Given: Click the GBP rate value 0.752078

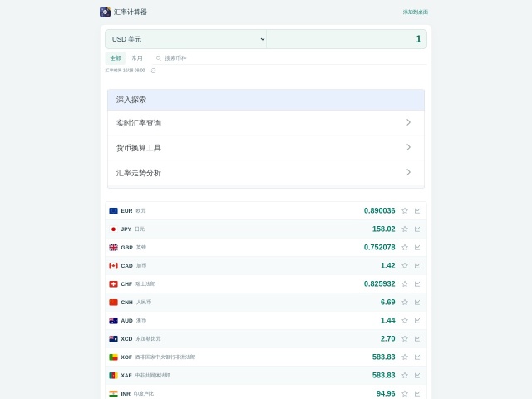Looking at the screenshot, I should tap(379, 248).
